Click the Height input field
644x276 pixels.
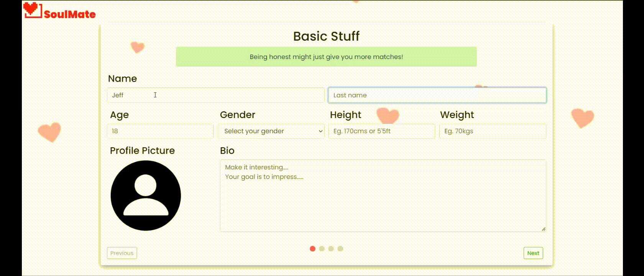(381, 131)
